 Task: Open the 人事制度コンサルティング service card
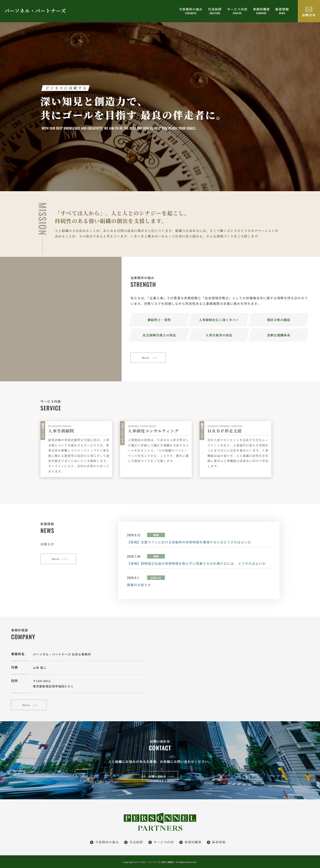(156, 449)
